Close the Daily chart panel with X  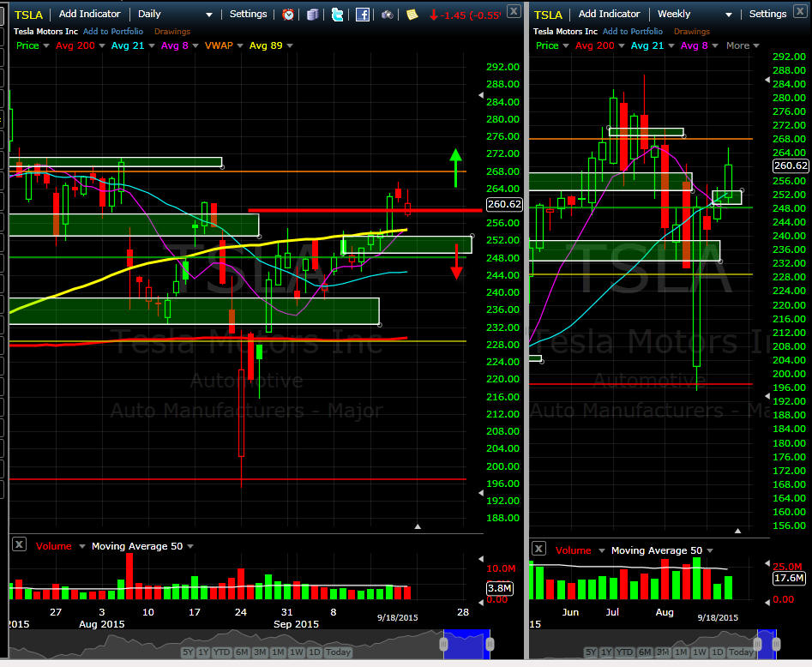pyautogui.click(x=514, y=11)
